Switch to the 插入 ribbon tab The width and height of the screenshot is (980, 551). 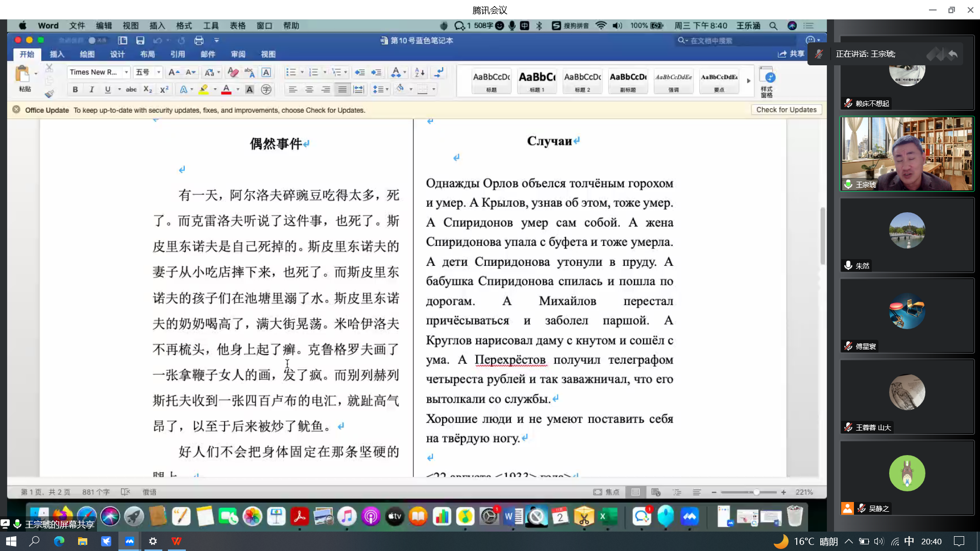tap(57, 54)
